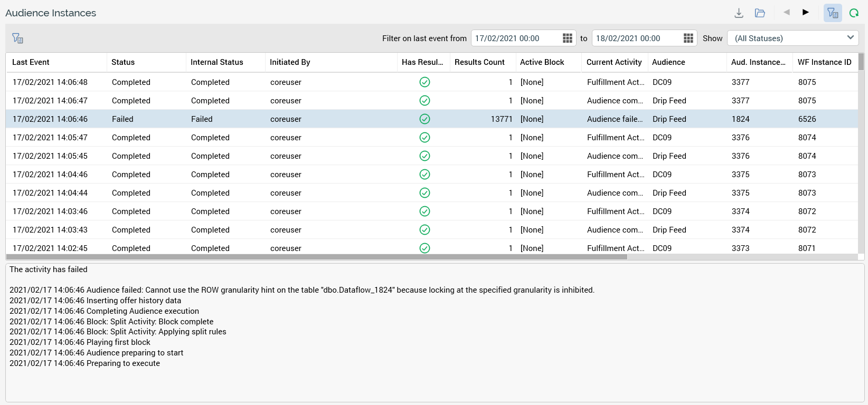
Task: Toggle the highlighted filter panel icon
Action: pyautogui.click(x=833, y=13)
